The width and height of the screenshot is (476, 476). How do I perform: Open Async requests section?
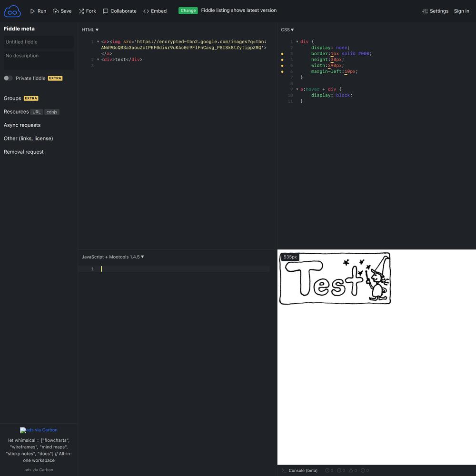(x=22, y=125)
